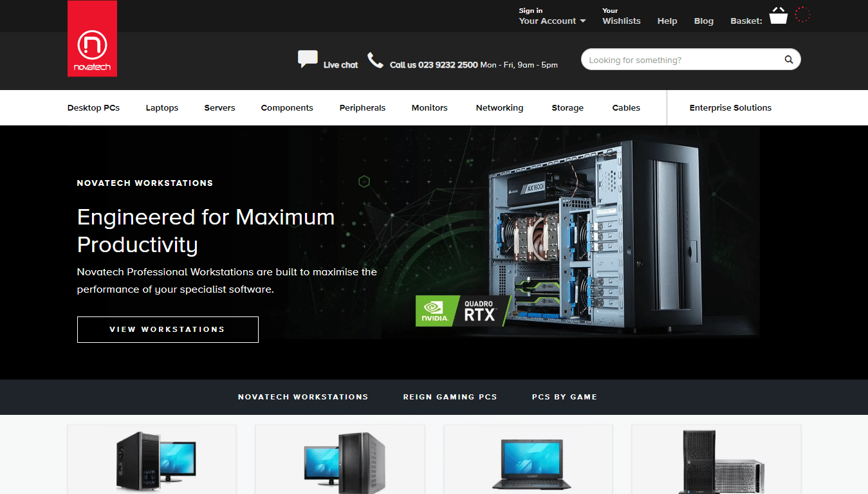Select the Reign Gaming PCs banner tab

(450, 397)
